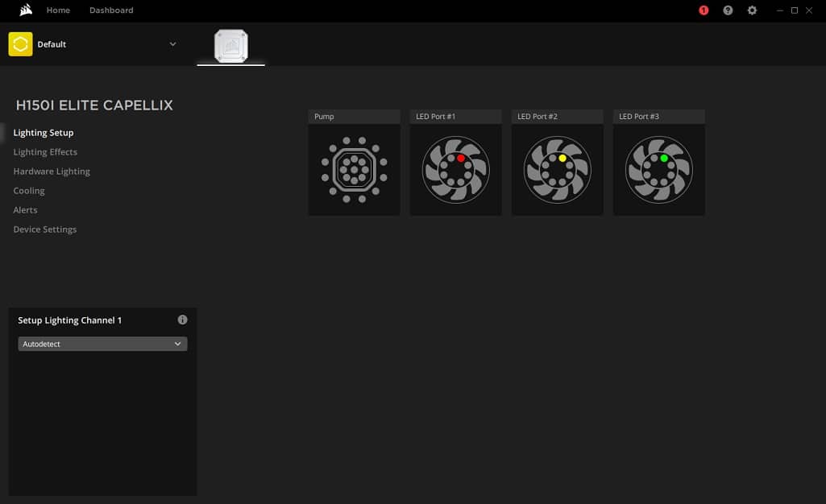
Task: Go to the Home tab
Action: click(58, 10)
